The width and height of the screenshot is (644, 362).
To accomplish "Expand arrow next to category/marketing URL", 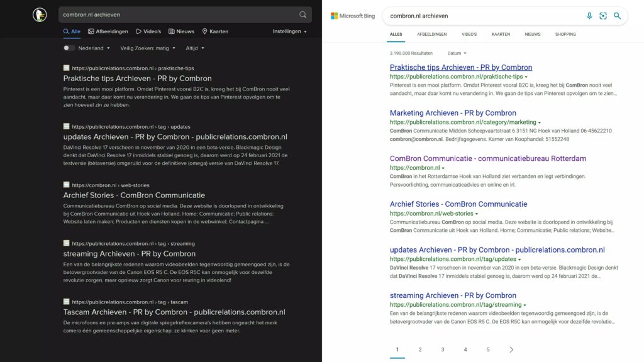I will click(x=540, y=123).
